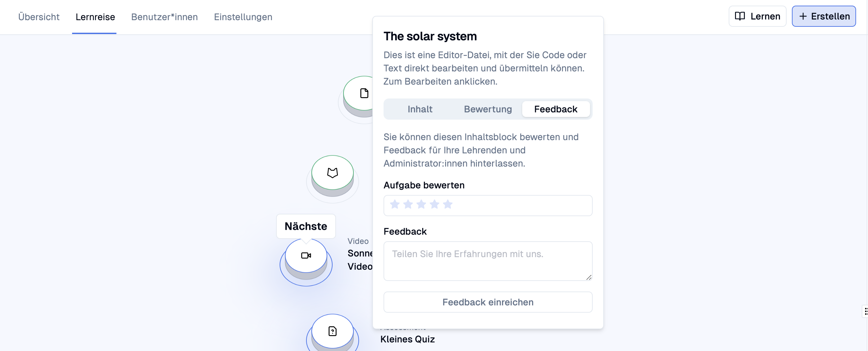Open the quiz question-mark node
Image resolution: width=868 pixels, height=351 pixels.
332,331
